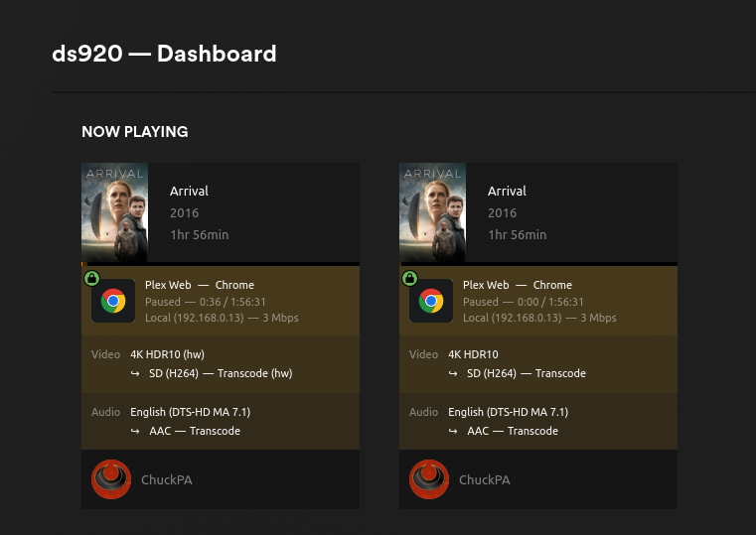Viewport: 756px width, 535px height.
Task: Expand the DTS-HD MA 7.1 audio row in the 0:00 session
Action: [x=537, y=421]
